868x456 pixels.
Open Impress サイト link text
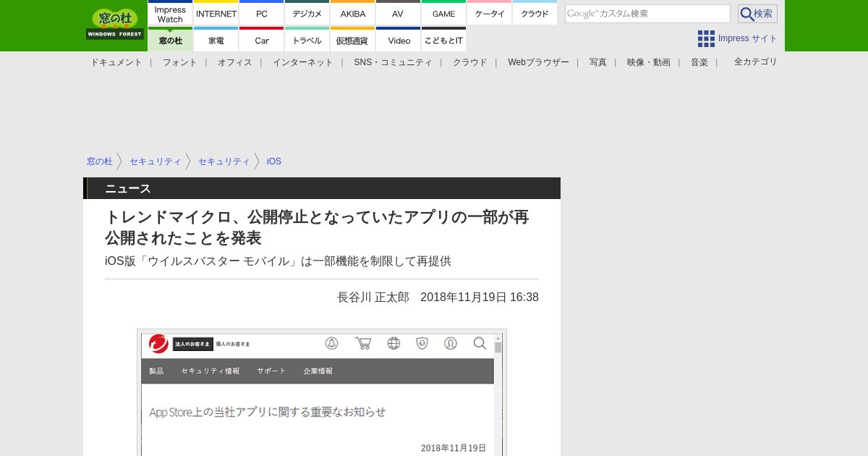point(748,38)
